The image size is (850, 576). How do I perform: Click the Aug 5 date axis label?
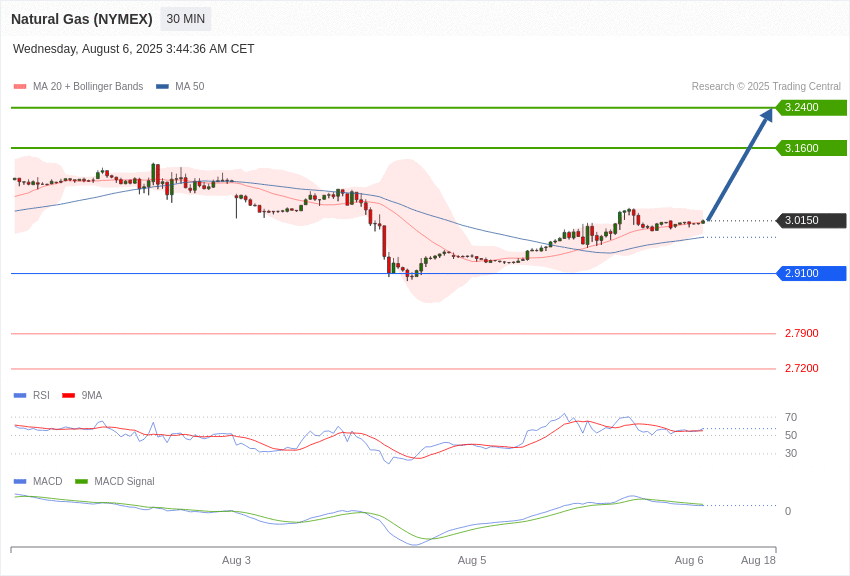point(472,560)
